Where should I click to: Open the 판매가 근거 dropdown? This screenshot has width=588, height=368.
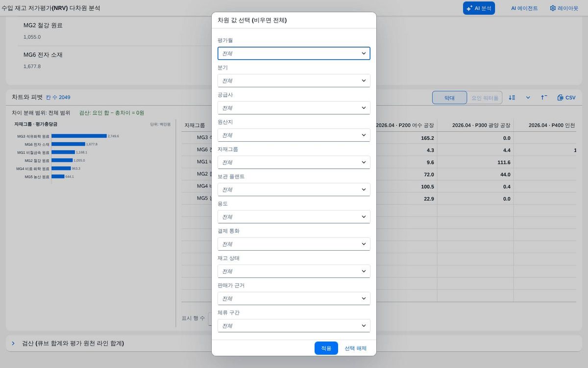tap(294, 298)
